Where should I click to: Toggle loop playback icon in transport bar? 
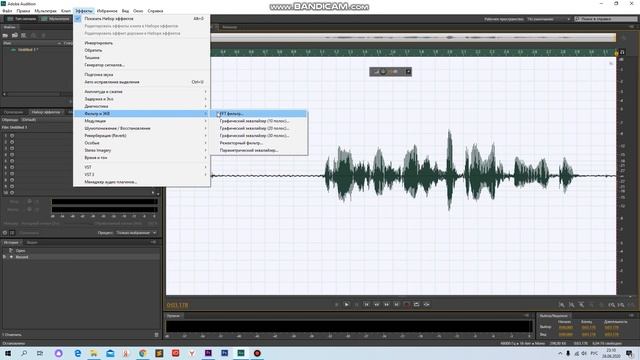(x=416, y=304)
